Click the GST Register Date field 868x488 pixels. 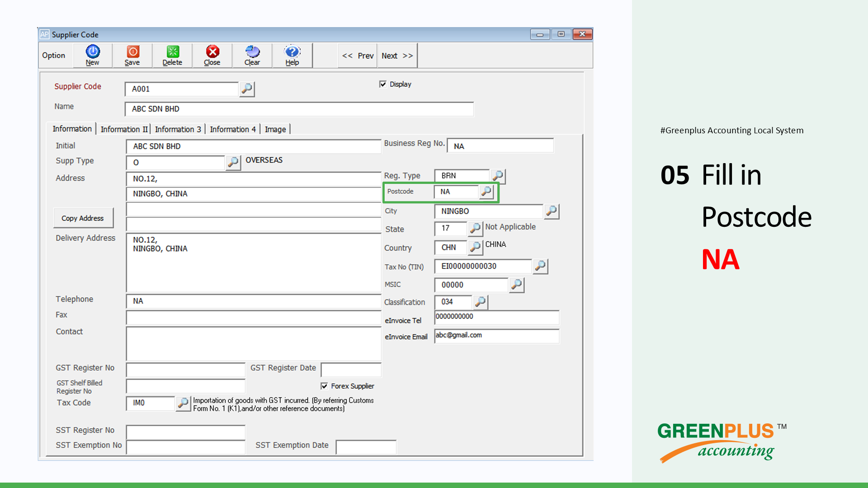(x=351, y=370)
